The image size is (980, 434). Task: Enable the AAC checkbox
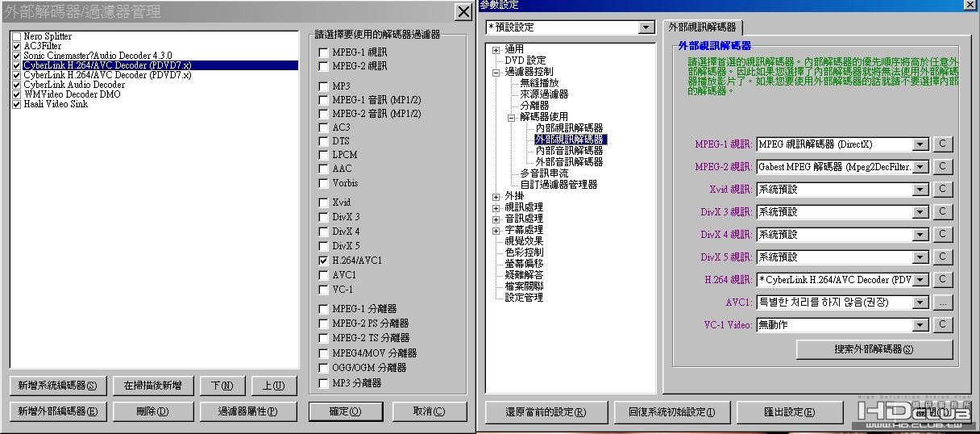(324, 169)
